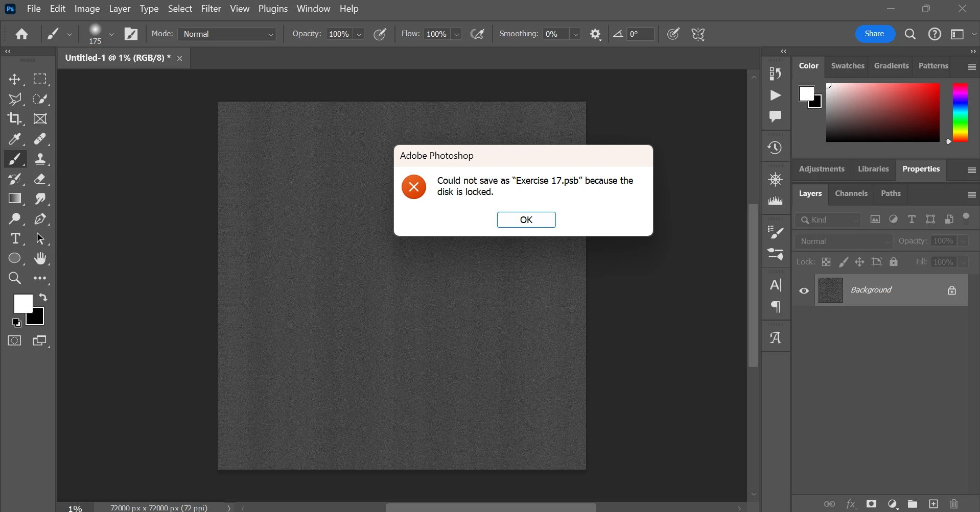980x512 pixels.
Task: Open layer blending mode Normal dropdown
Action: (844, 241)
